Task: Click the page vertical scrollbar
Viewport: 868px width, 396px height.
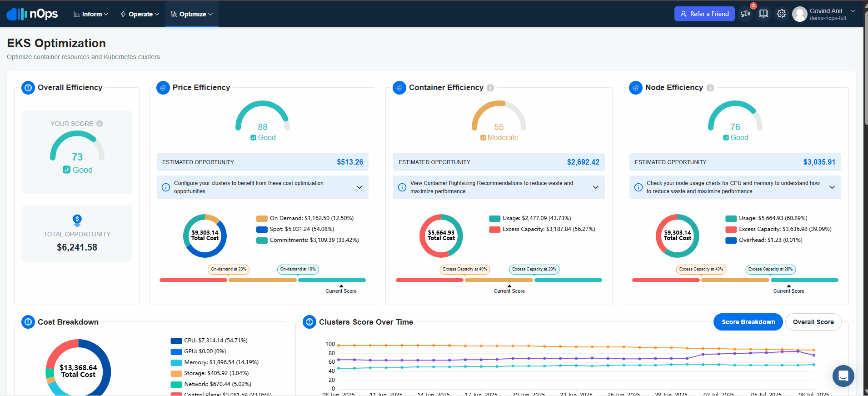Action: coord(866,68)
